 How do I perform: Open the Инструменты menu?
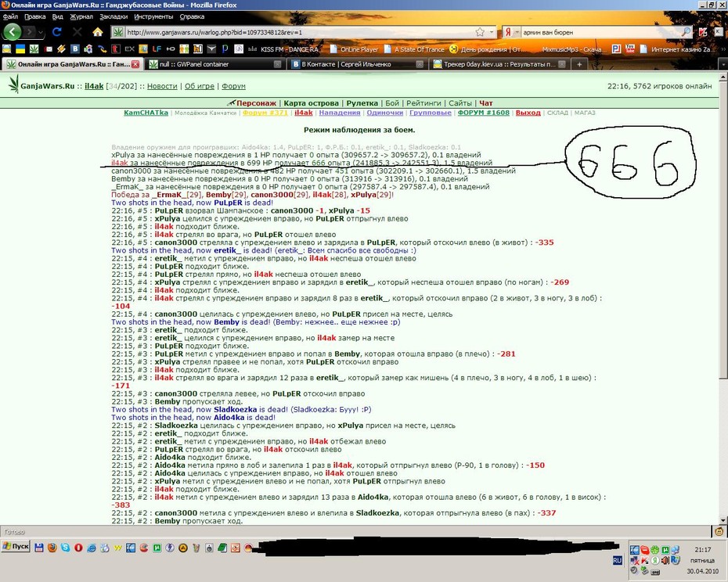point(153,16)
